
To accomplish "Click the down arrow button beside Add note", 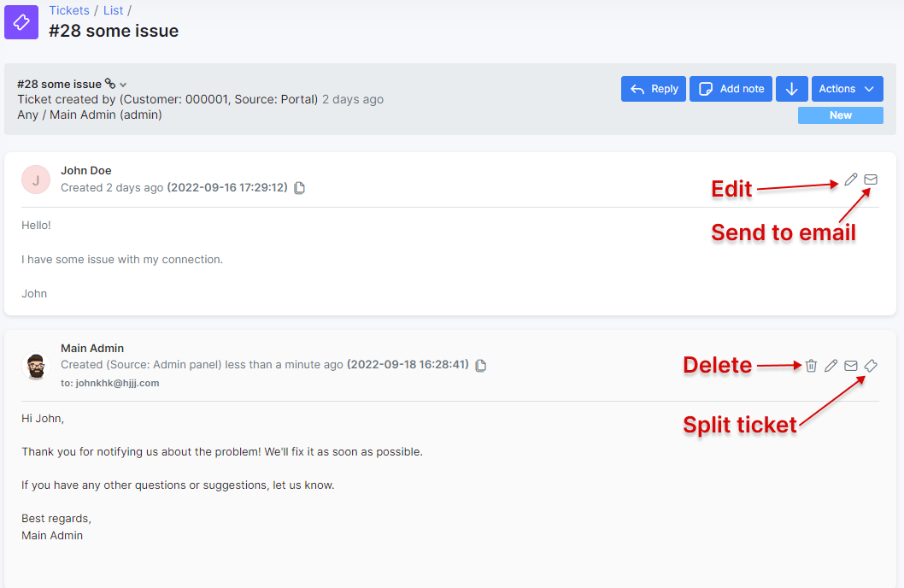I will pos(792,89).
